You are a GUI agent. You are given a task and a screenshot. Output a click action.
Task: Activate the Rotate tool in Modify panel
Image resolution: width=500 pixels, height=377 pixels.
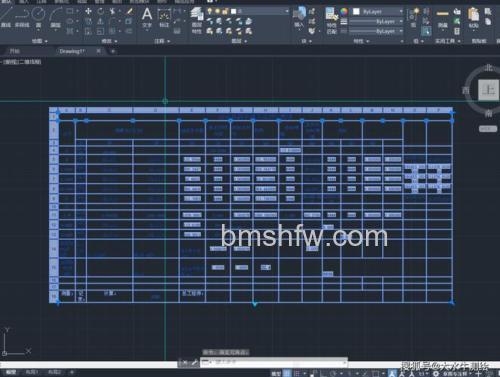click(x=101, y=11)
